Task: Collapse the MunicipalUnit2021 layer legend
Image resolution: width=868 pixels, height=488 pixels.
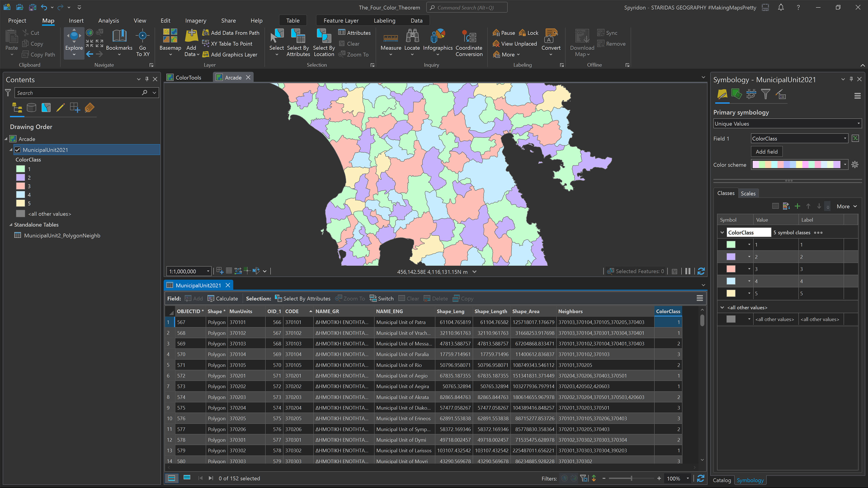Action: (x=11, y=150)
